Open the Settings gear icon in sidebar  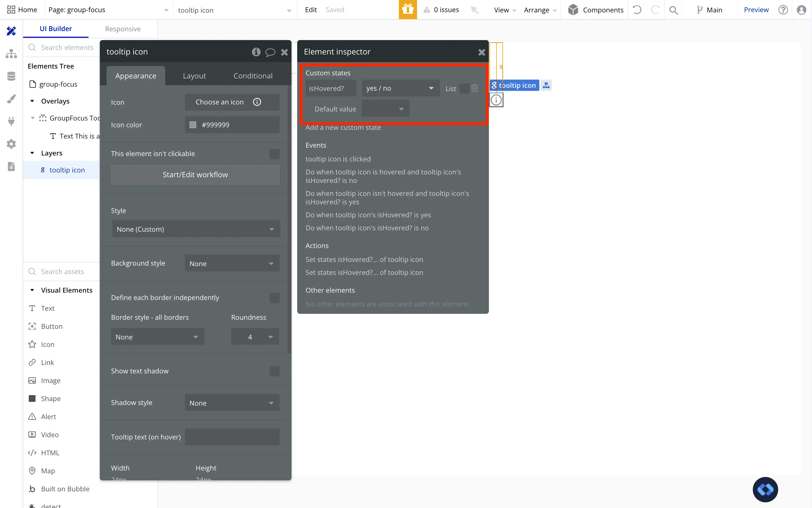point(11,144)
